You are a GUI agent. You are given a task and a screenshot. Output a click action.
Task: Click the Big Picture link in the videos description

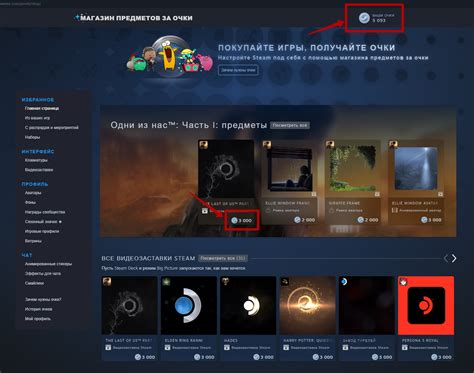tap(166, 268)
